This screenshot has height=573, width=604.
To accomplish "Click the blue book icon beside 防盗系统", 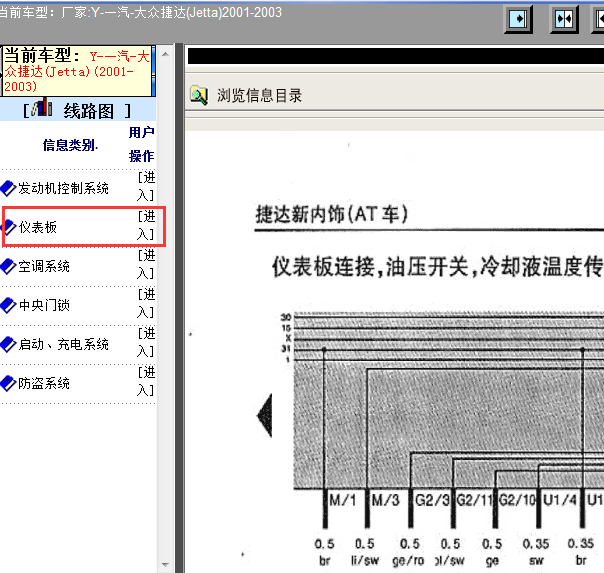I will pos(8,384).
